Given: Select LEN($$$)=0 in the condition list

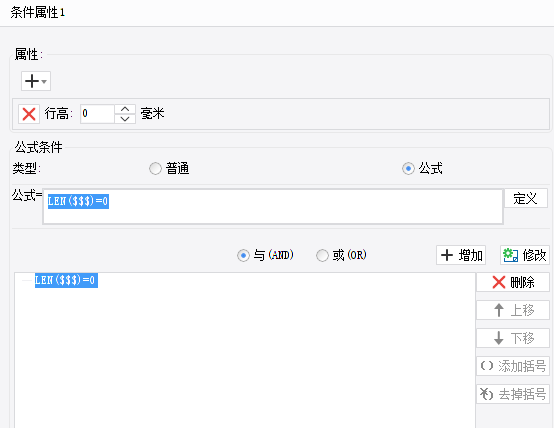Looking at the screenshot, I should [66, 280].
